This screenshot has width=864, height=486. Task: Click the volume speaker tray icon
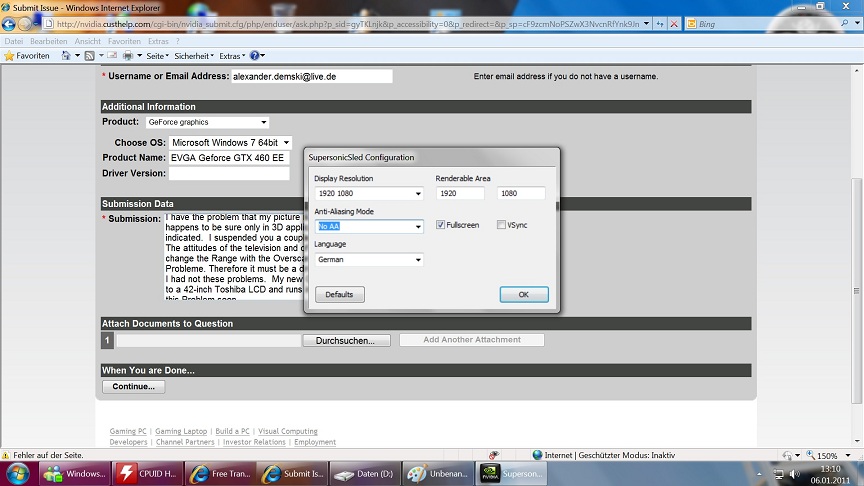point(794,474)
